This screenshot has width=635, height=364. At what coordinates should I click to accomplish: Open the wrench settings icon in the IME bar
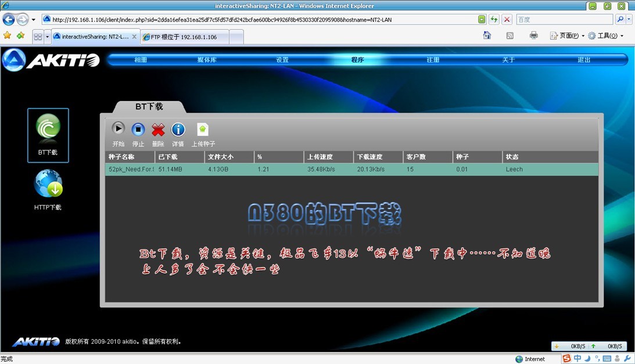point(627,358)
